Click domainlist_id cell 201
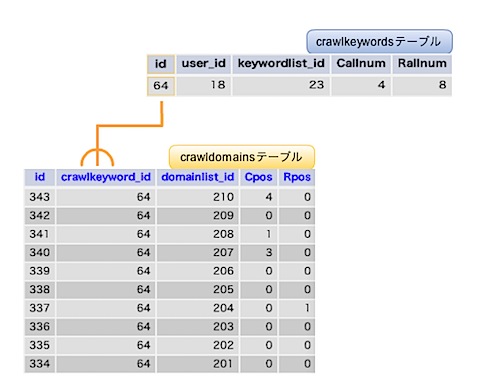This screenshot has width=480, height=390. point(198,364)
